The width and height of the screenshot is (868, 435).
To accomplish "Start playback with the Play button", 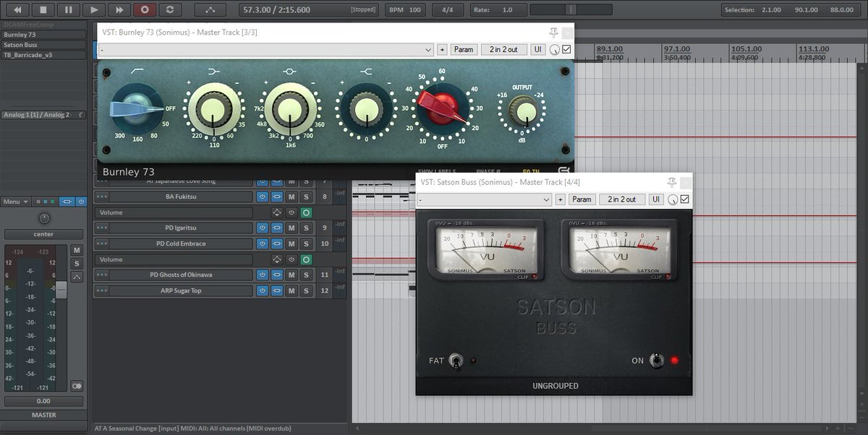I will click(x=94, y=9).
